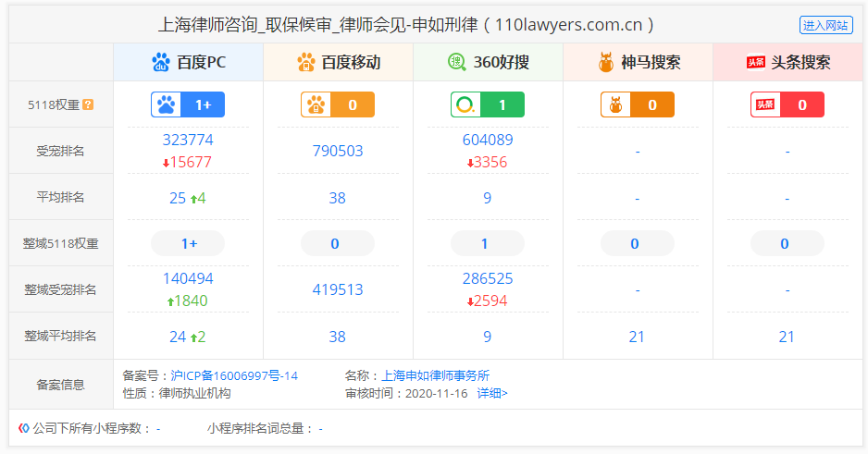
Task: Open the Baidu PC ranking 323774
Action: coord(188,140)
